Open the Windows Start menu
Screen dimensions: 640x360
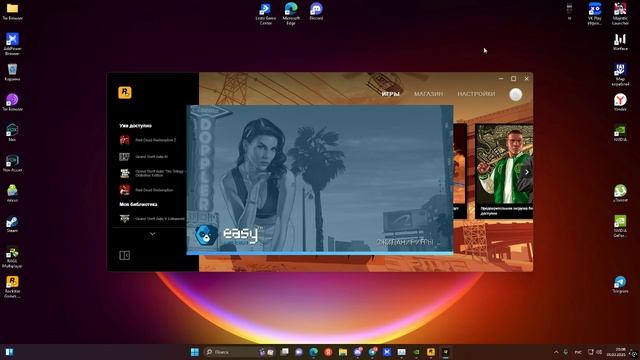point(195,352)
